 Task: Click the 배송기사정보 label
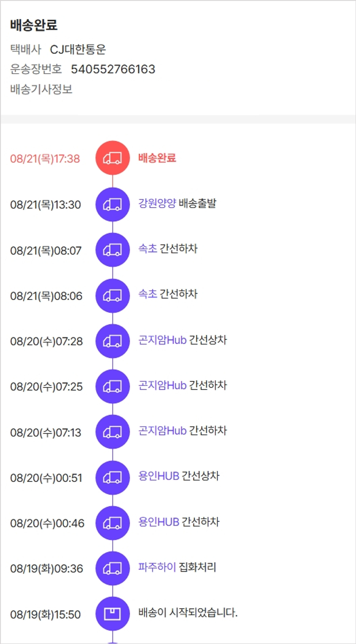pos(41,89)
